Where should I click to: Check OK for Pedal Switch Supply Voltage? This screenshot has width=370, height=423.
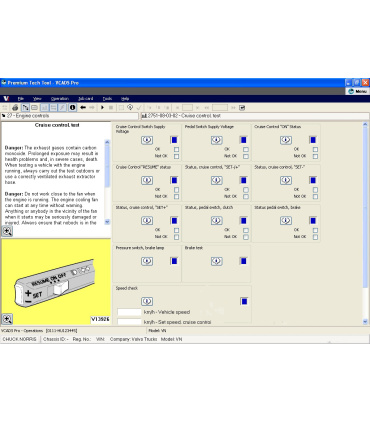coord(246,149)
